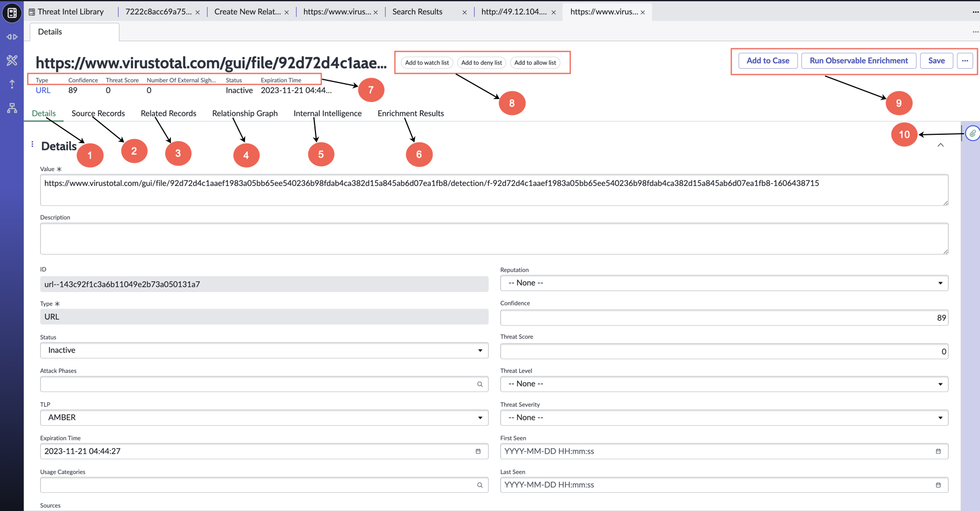
Task: Open the workspace home logo icon
Action: click(12, 12)
